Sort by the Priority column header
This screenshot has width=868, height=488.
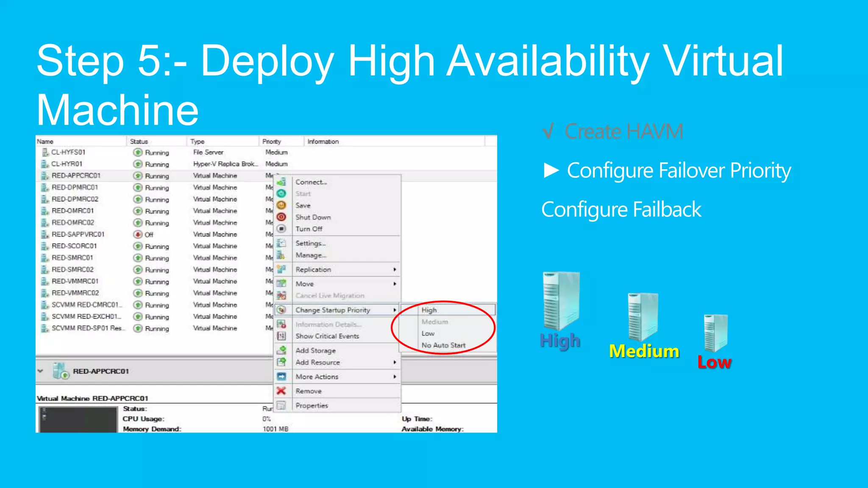[281, 141]
